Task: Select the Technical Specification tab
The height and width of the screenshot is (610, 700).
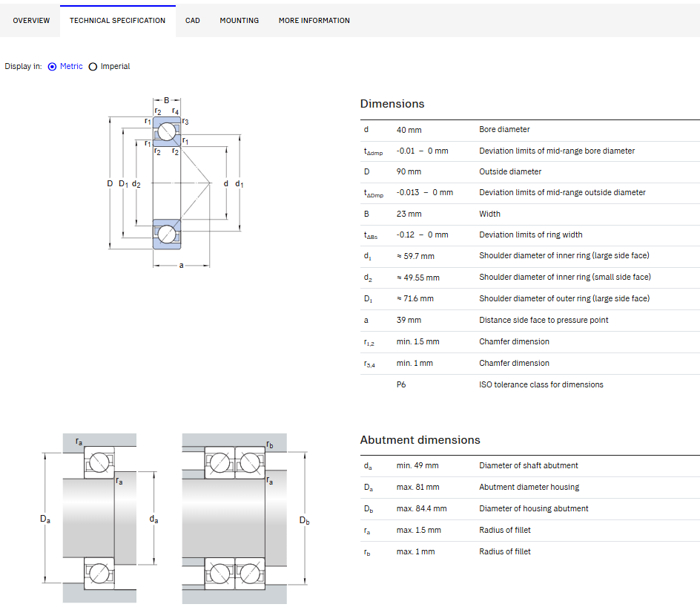Action: [117, 21]
